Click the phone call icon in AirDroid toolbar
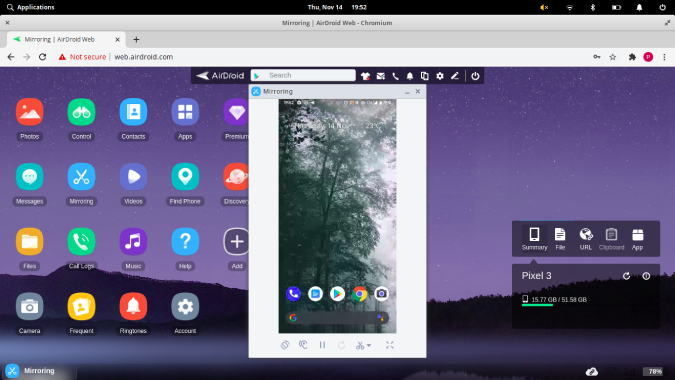This screenshot has width=675, height=380. tap(395, 76)
